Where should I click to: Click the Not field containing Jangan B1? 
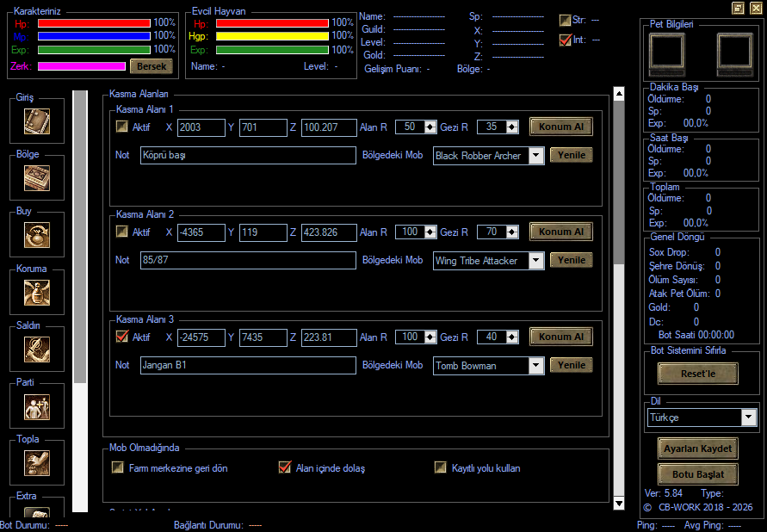click(248, 365)
